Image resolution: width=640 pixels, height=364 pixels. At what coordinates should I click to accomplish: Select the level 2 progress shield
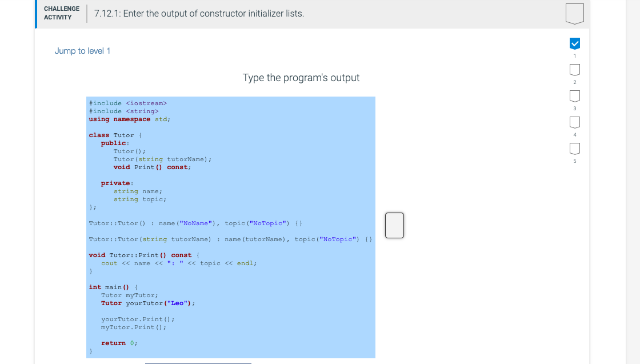574,69
